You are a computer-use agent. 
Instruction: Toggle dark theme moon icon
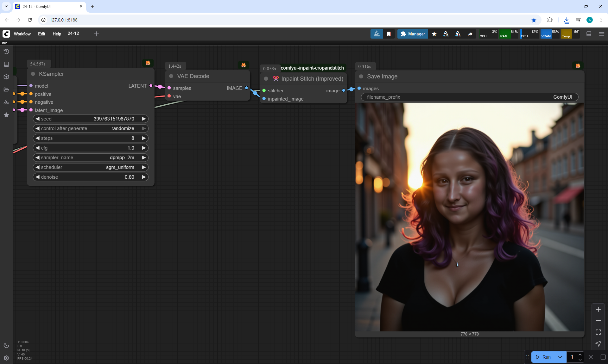point(6,345)
